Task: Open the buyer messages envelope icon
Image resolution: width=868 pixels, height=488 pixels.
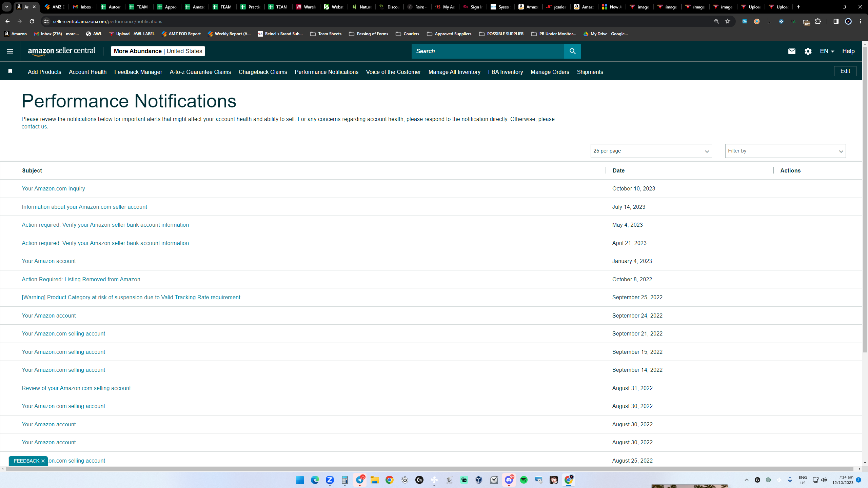Action: pos(792,51)
